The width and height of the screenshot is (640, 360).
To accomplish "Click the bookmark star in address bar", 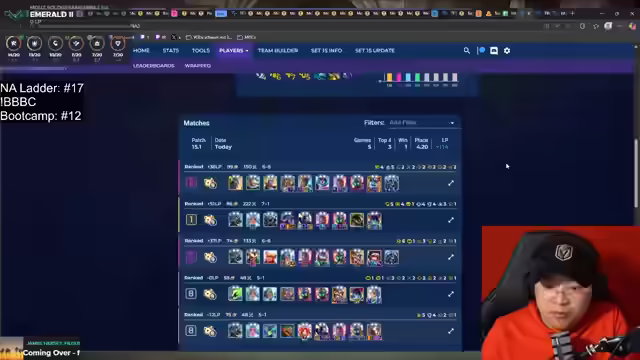I will 596,26.
